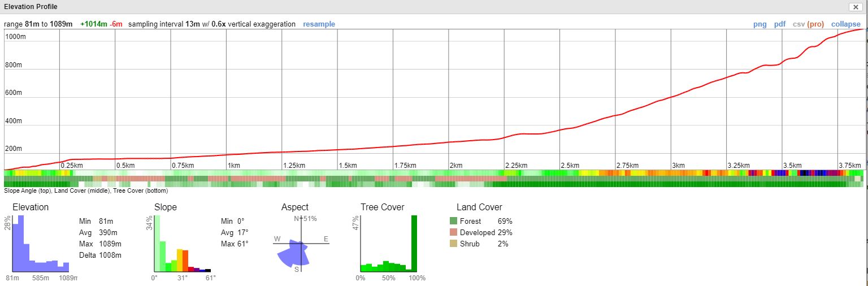Collapse the elevation profile

click(846, 24)
